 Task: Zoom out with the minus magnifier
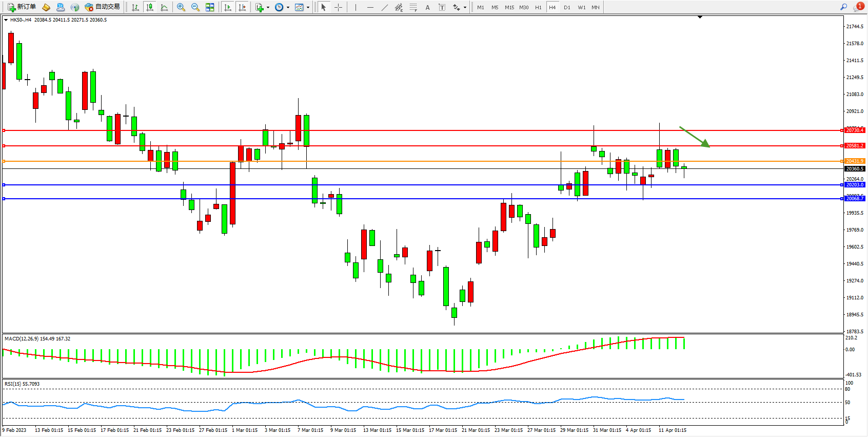(195, 7)
